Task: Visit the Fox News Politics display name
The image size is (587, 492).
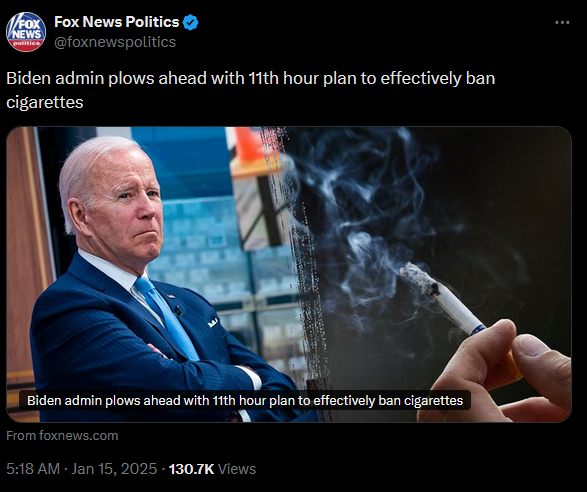Action: point(117,22)
